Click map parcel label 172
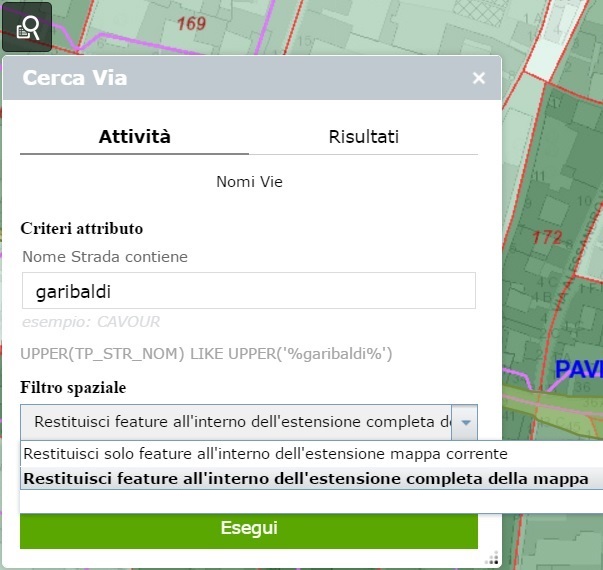 [x=547, y=237]
